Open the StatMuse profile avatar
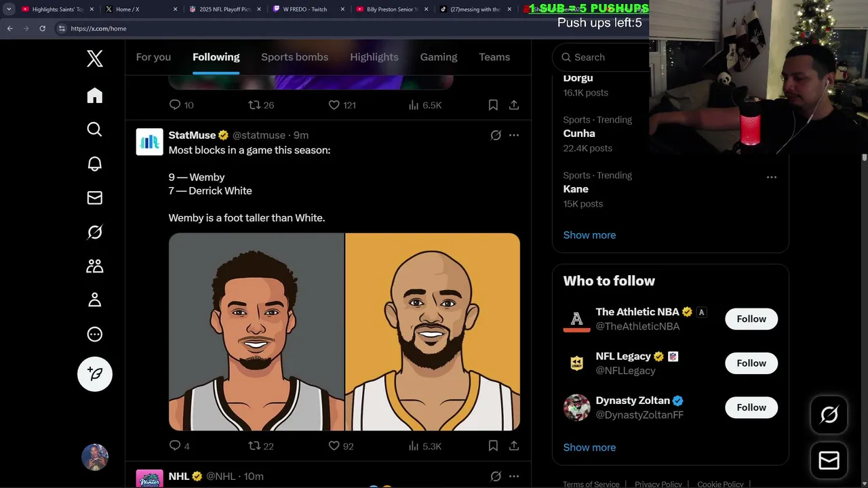Viewport: 868px width, 488px height. click(x=149, y=142)
